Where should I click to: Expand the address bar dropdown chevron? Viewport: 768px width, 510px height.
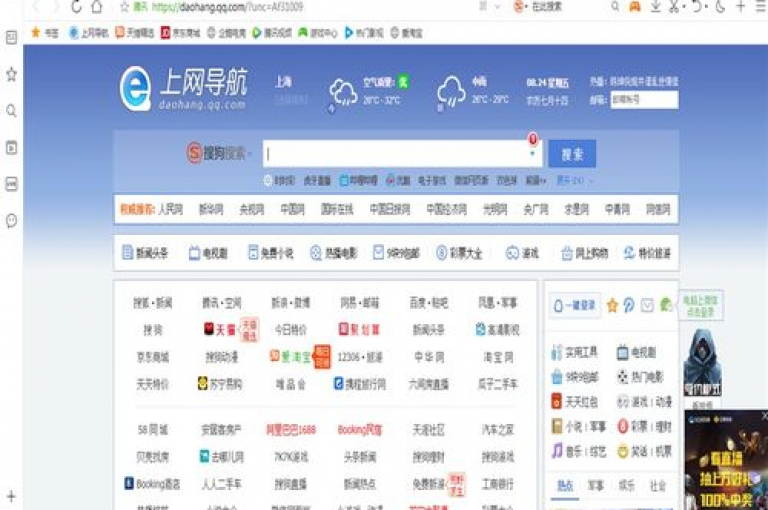point(498,7)
